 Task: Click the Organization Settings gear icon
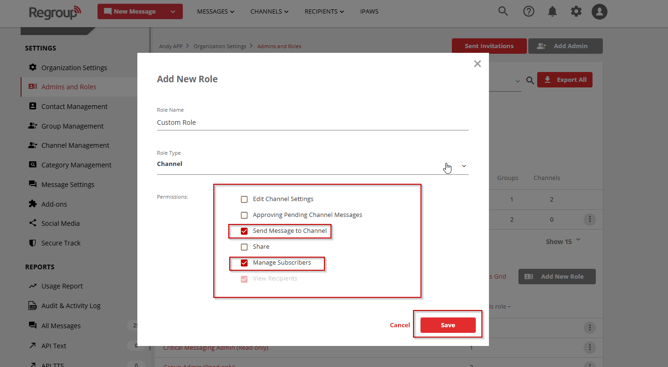click(x=32, y=67)
